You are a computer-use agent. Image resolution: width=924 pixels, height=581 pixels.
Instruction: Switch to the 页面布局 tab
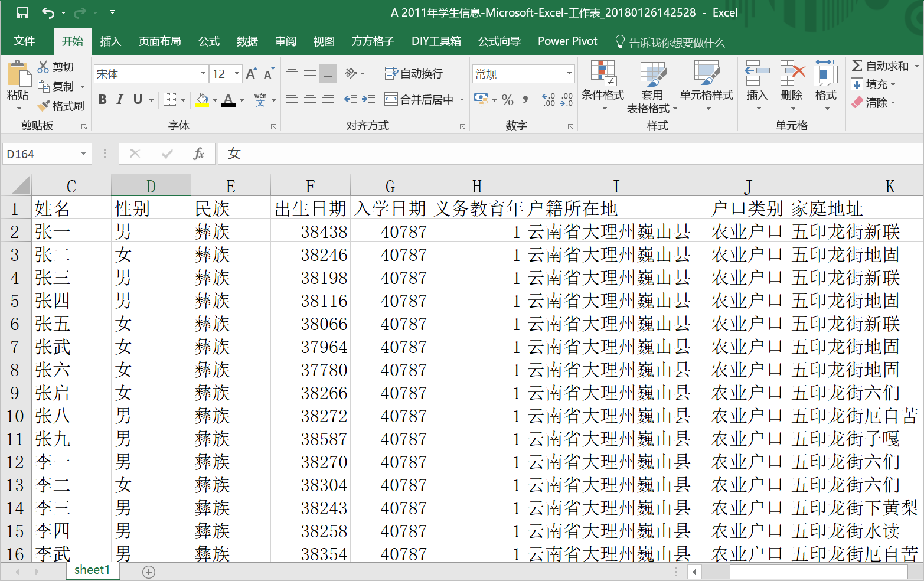tap(159, 41)
